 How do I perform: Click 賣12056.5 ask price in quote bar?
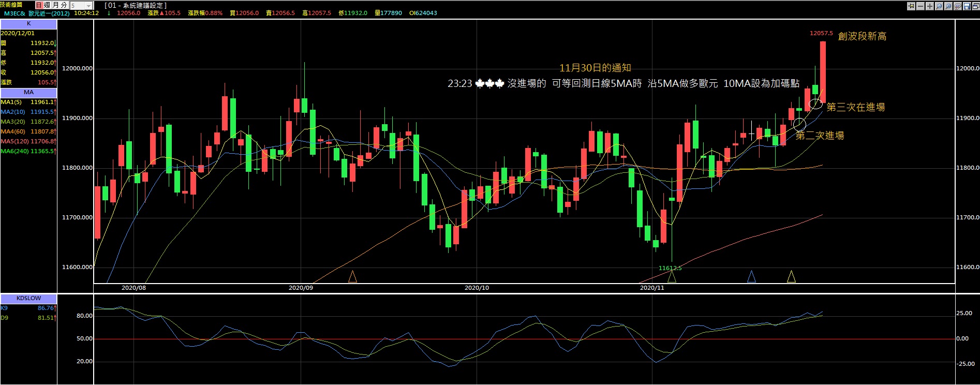[x=280, y=13]
